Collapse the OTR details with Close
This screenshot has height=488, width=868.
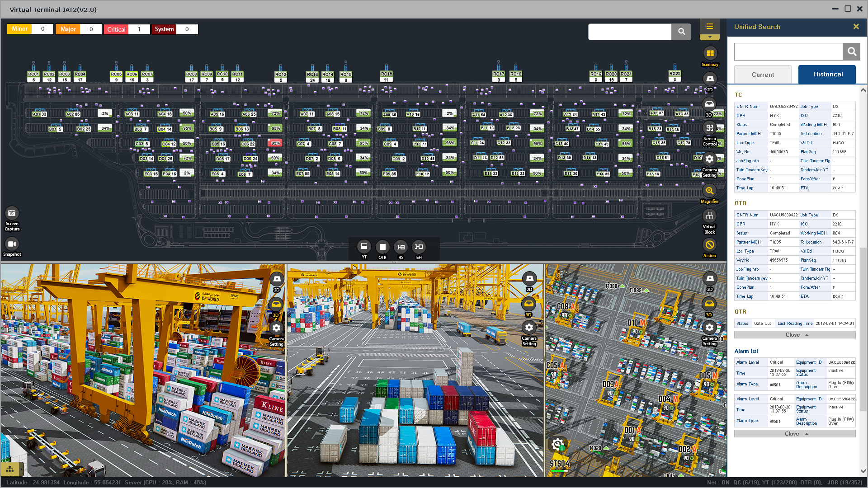click(794, 335)
